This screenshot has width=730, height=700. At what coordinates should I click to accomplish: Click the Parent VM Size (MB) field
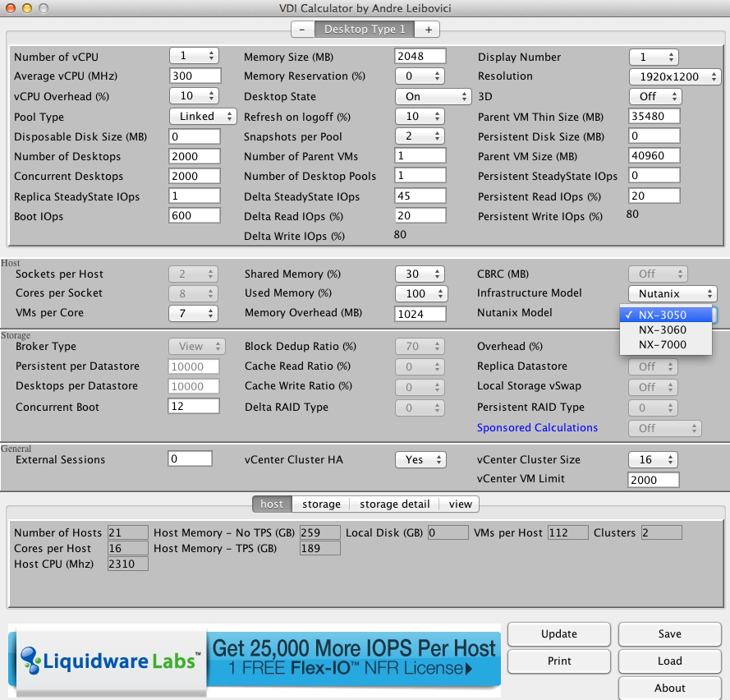pyautogui.click(x=654, y=155)
